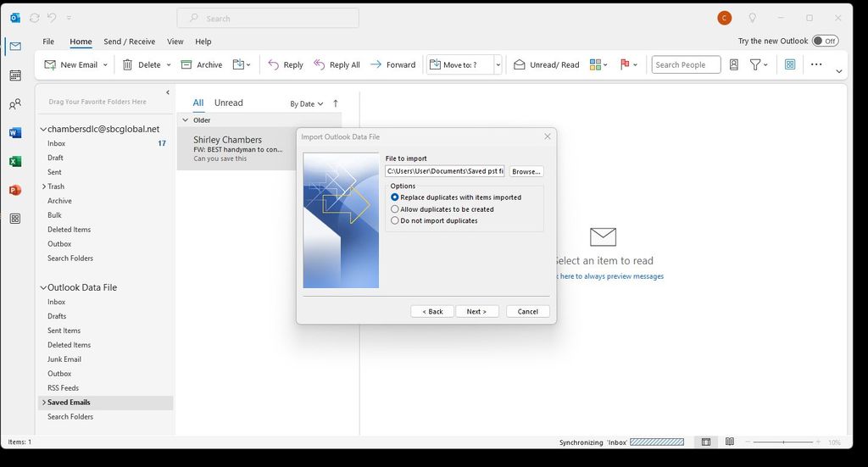Image resolution: width=868 pixels, height=467 pixels.
Task: Open the View ribbon tab
Action: click(175, 42)
